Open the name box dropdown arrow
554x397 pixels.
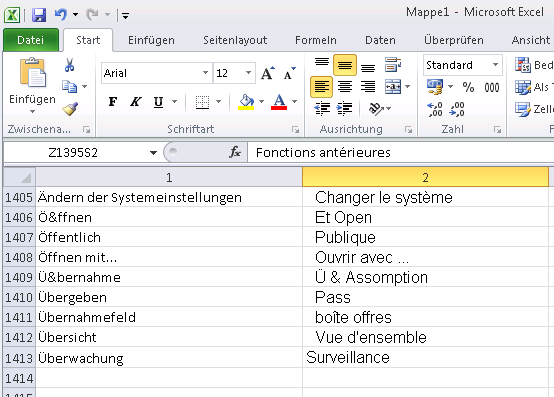click(x=153, y=153)
